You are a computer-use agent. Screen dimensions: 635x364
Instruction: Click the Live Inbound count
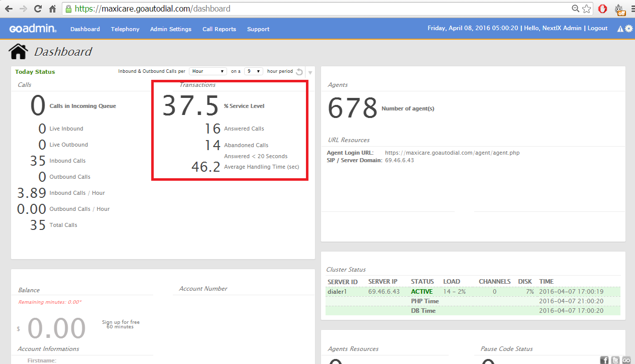[42, 129]
